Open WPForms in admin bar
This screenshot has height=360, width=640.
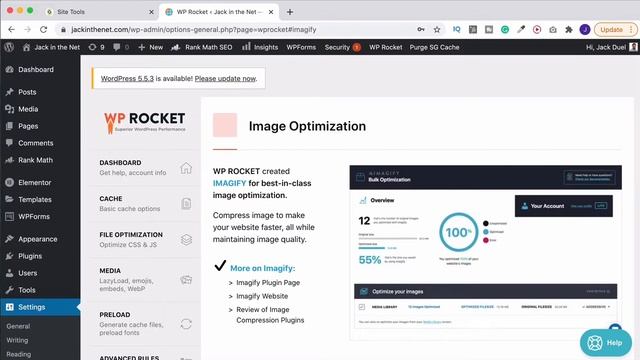301,47
